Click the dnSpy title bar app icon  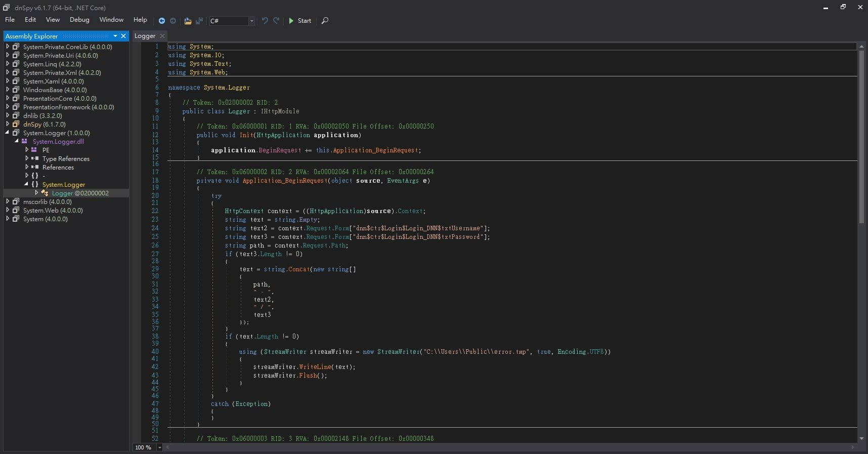[6, 7]
